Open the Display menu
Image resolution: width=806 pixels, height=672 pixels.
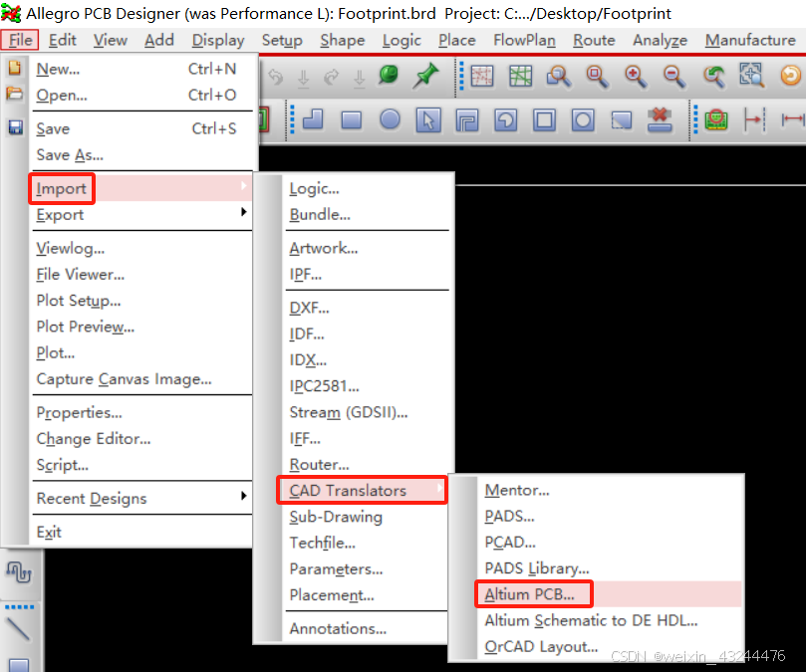coord(218,40)
